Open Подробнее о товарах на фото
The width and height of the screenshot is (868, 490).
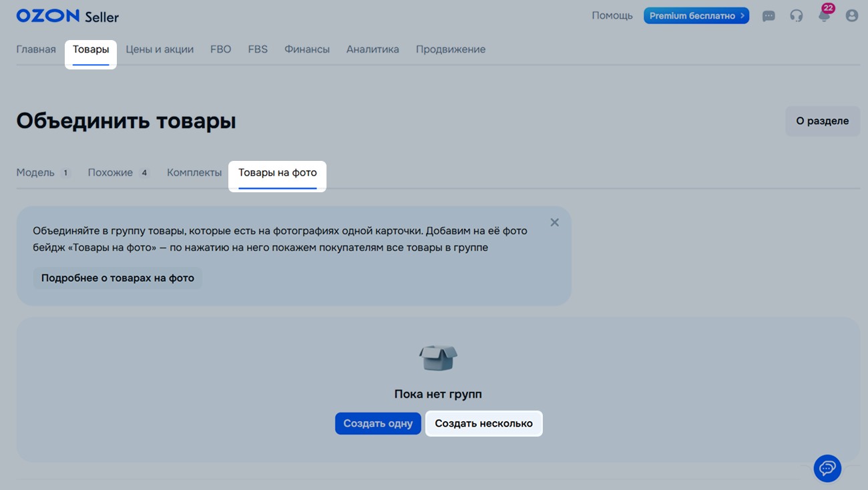pos(118,278)
